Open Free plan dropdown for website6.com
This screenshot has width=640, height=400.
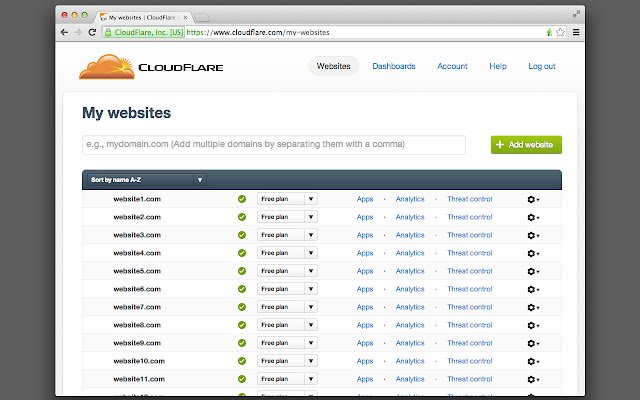pos(287,289)
